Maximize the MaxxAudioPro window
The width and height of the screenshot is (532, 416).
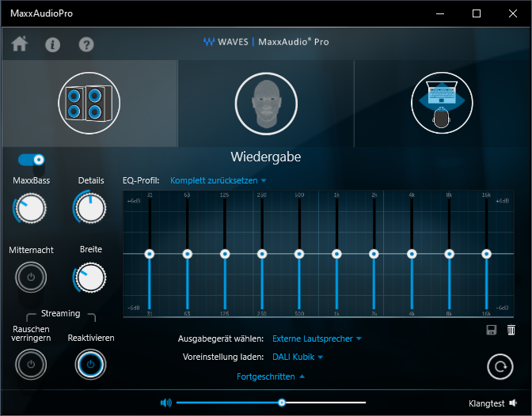tap(477, 13)
